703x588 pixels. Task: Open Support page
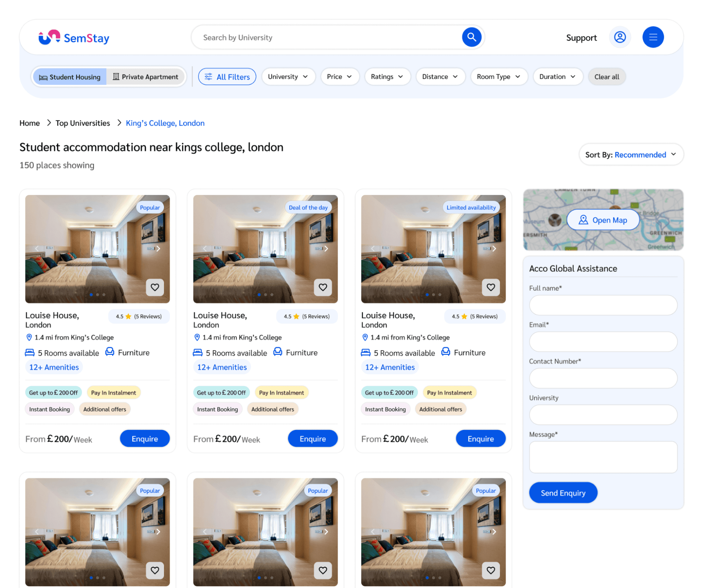point(581,38)
